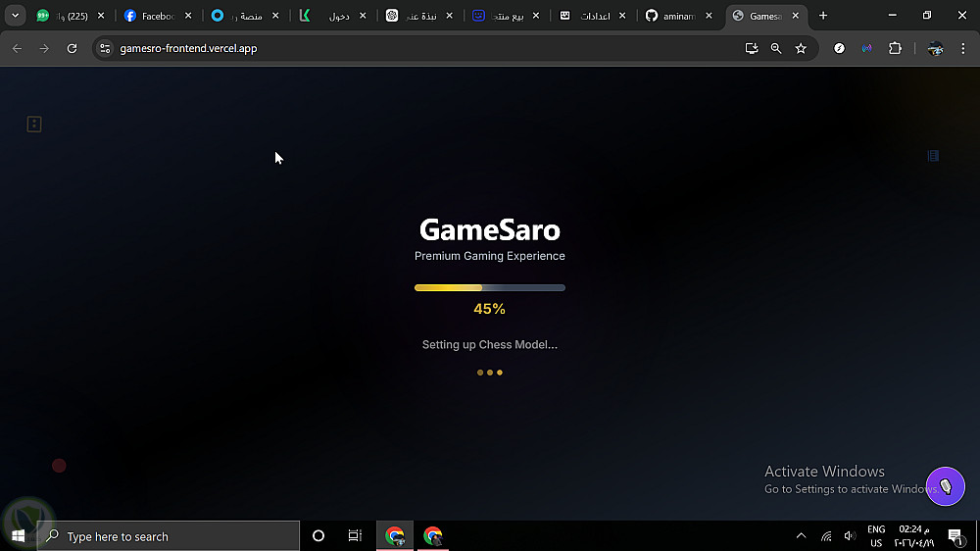Open the volume speaker tray icon

(x=850, y=536)
